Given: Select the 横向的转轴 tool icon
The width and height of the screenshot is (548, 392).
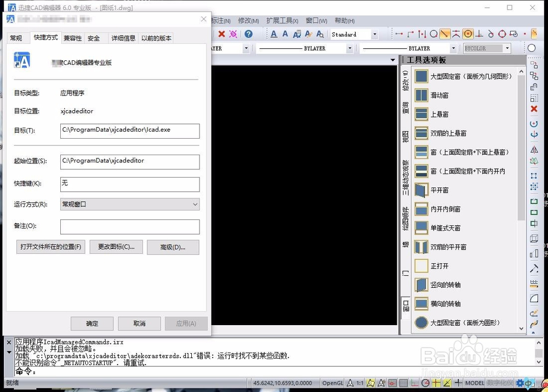Looking at the screenshot, I should pyautogui.click(x=421, y=304).
